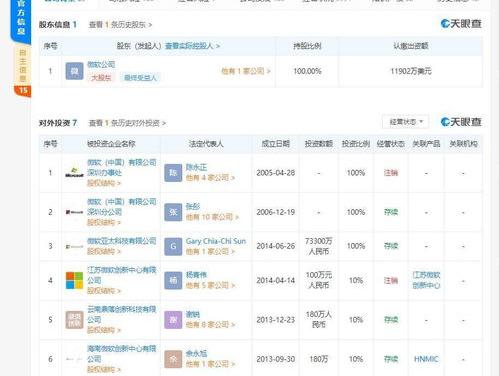This screenshot has height=376, width=499.
Task: Click the 他有4家公司 link
Action: [210, 178]
